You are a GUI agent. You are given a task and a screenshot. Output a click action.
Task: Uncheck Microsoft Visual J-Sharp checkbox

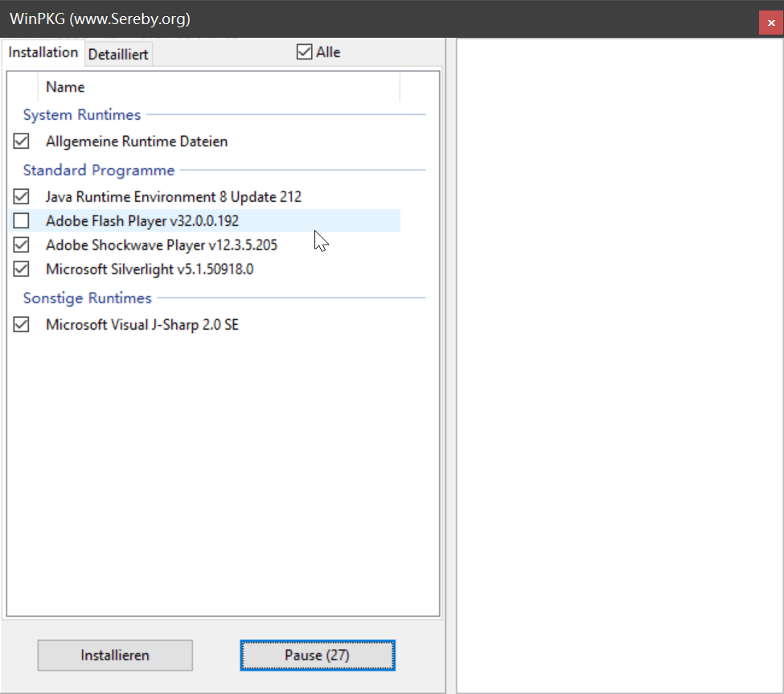[x=21, y=325]
